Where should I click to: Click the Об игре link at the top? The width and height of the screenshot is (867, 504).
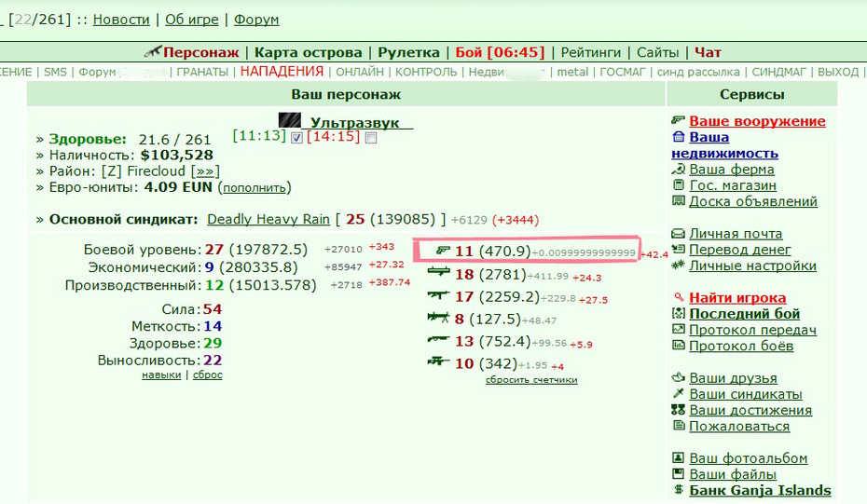point(192,20)
